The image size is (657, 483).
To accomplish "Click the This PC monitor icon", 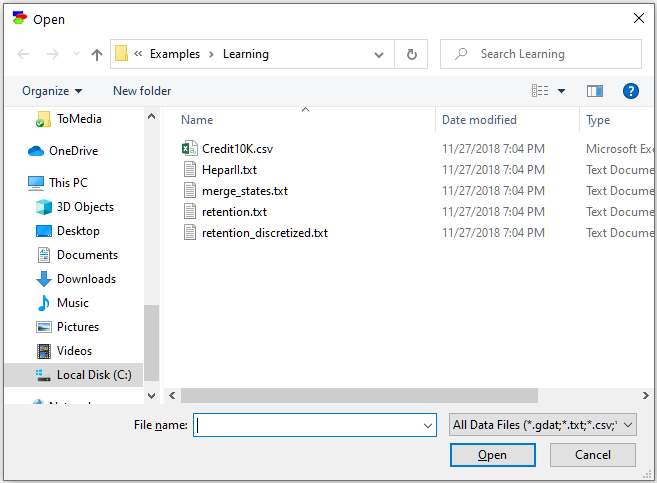I will pos(36,183).
